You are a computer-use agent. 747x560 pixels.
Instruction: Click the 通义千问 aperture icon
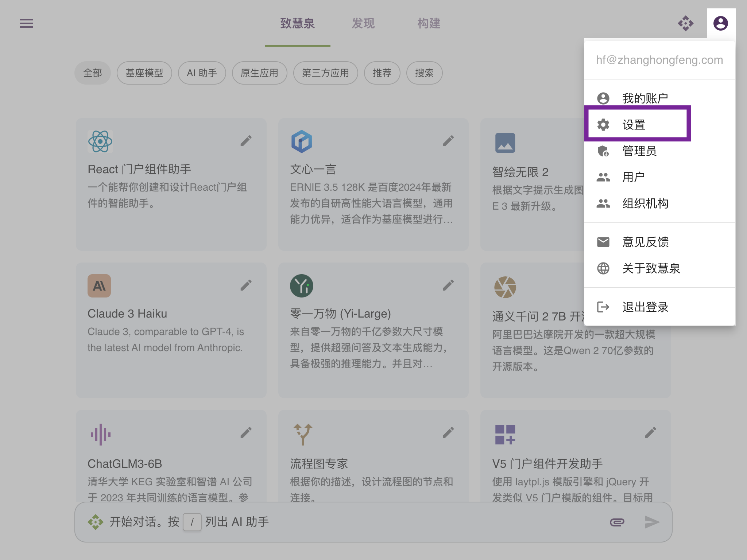pyautogui.click(x=505, y=287)
